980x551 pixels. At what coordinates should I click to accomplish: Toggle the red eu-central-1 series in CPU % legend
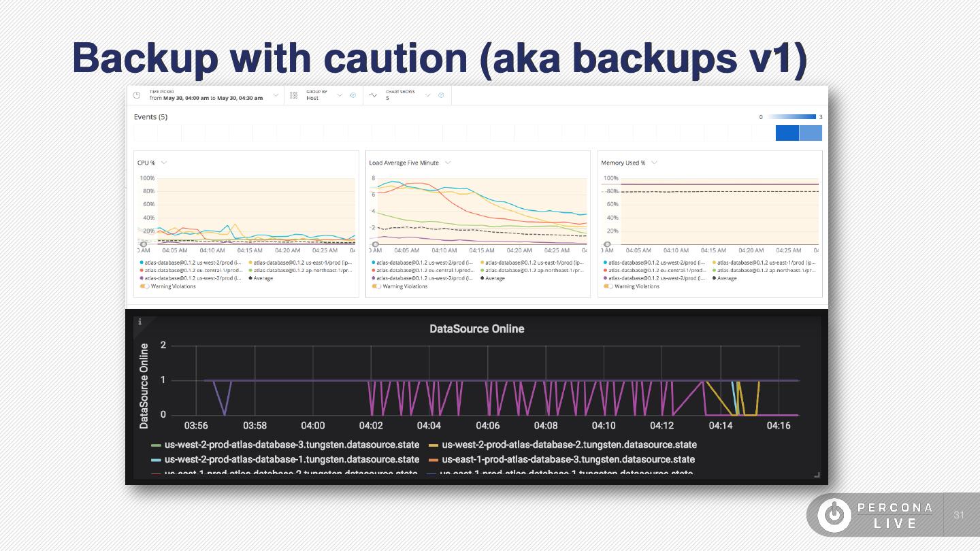(x=191, y=270)
